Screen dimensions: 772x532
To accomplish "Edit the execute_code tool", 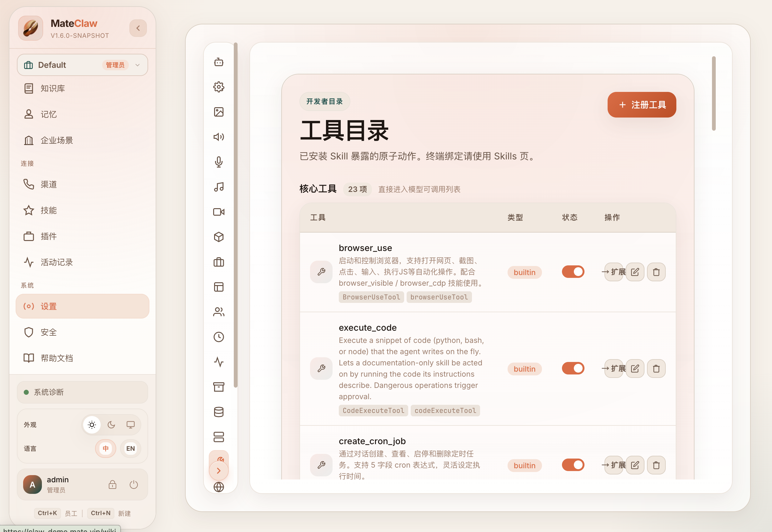I will click(x=635, y=369).
